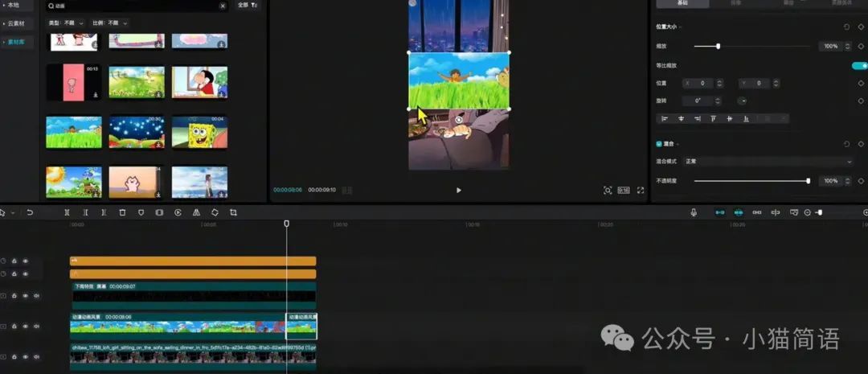The height and width of the screenshot is (374, 868).
Task: Click the scale slider handle
Action: (718, 46)
